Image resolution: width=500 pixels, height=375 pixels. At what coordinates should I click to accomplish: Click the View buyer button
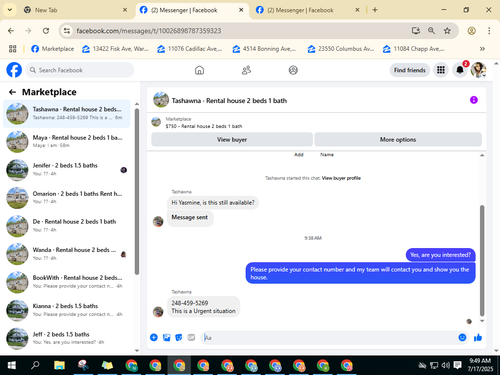pyautogui.click(x=232, y=139)
